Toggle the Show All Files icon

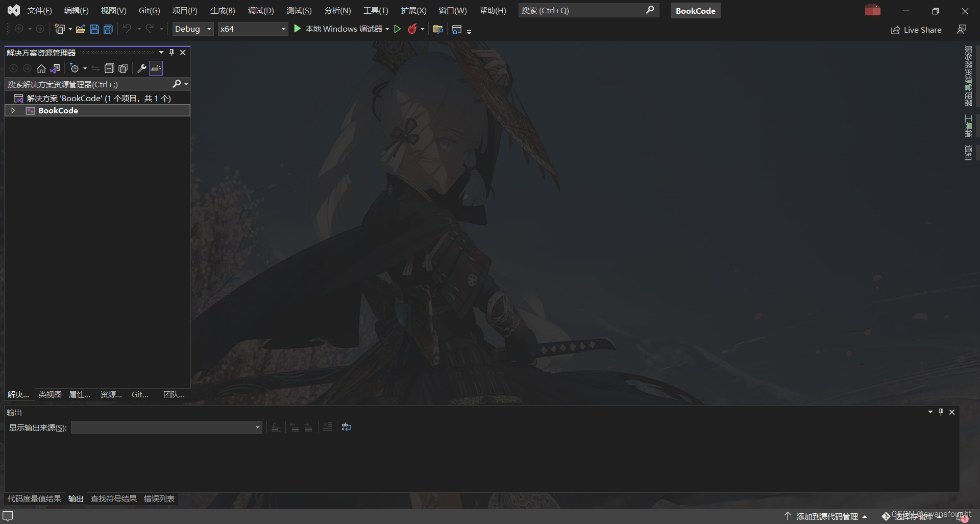click(123, 68)
